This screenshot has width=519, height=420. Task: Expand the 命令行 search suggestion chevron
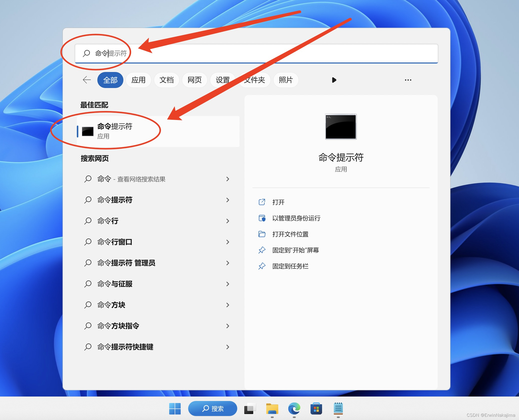pyautogui.click(x=227, y=221)
